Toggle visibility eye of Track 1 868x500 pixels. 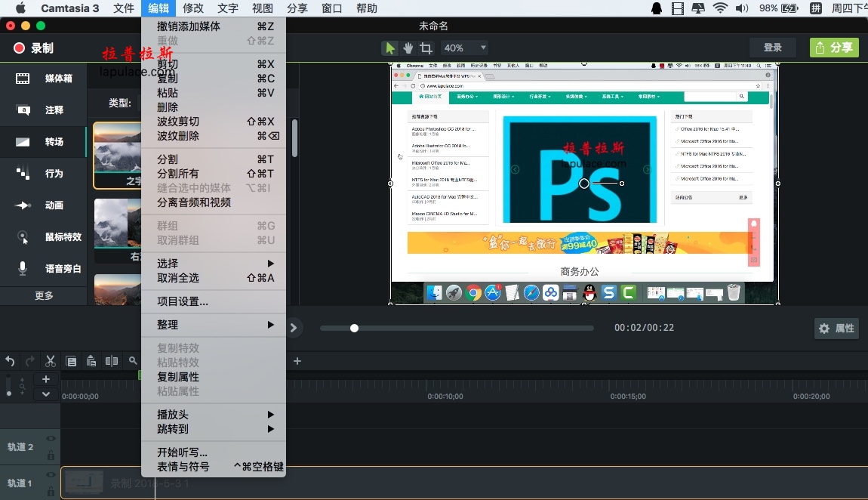pos(51,474)
